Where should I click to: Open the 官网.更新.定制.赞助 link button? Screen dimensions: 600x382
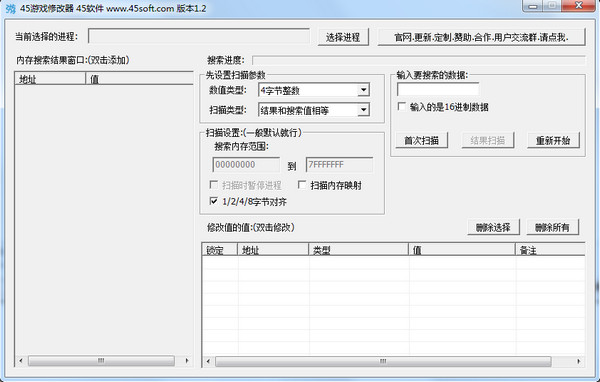(481, 37)
